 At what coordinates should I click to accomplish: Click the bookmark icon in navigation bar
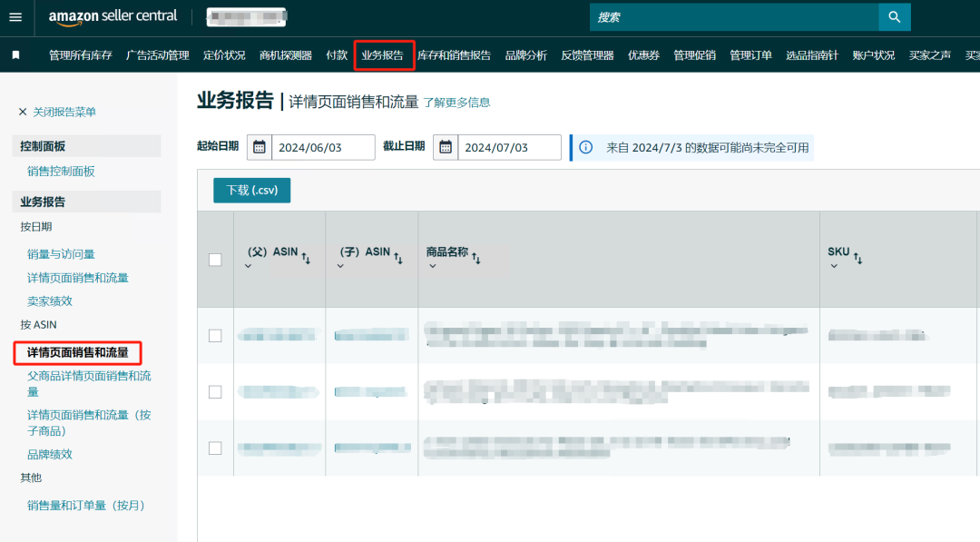[x=15, y=55]
